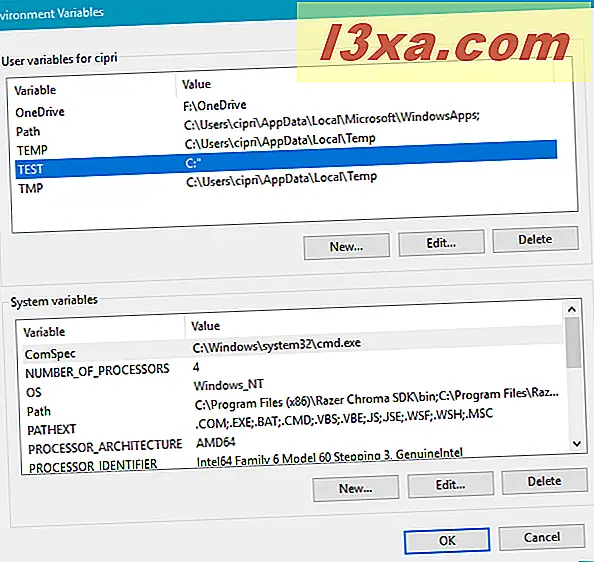Screen dimensions: 594x562
Task: Select the user Path variable row
Action: (x=286, y=127)
